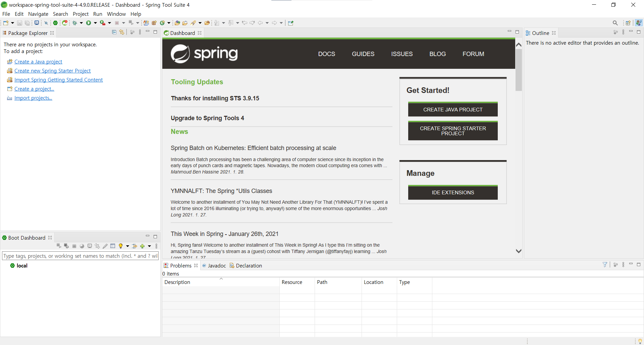Open the Window menu
Viewport: 644px width, 345px height.
[116, 14]
